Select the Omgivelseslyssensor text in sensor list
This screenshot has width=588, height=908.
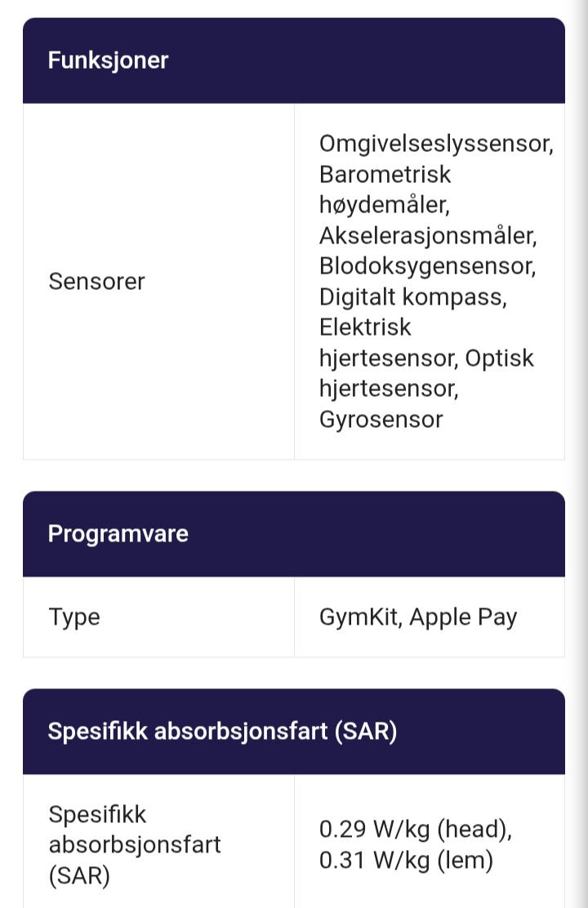coord(436,144)
